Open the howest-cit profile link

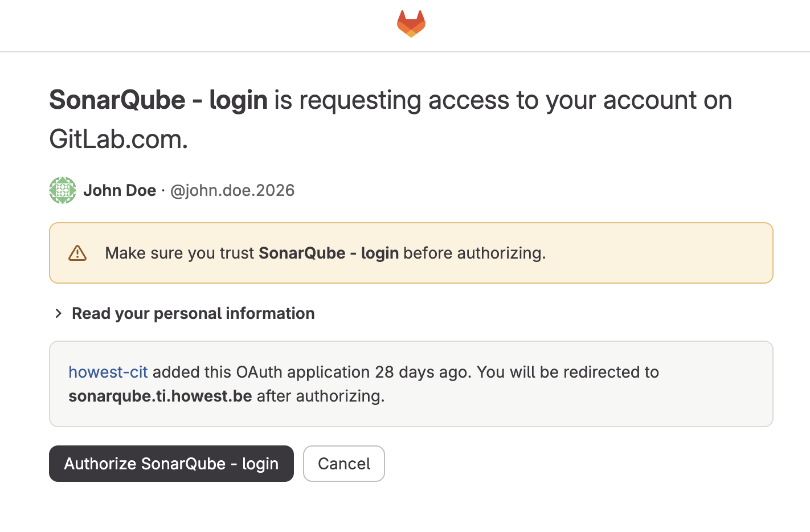click(x=108, y=372)
